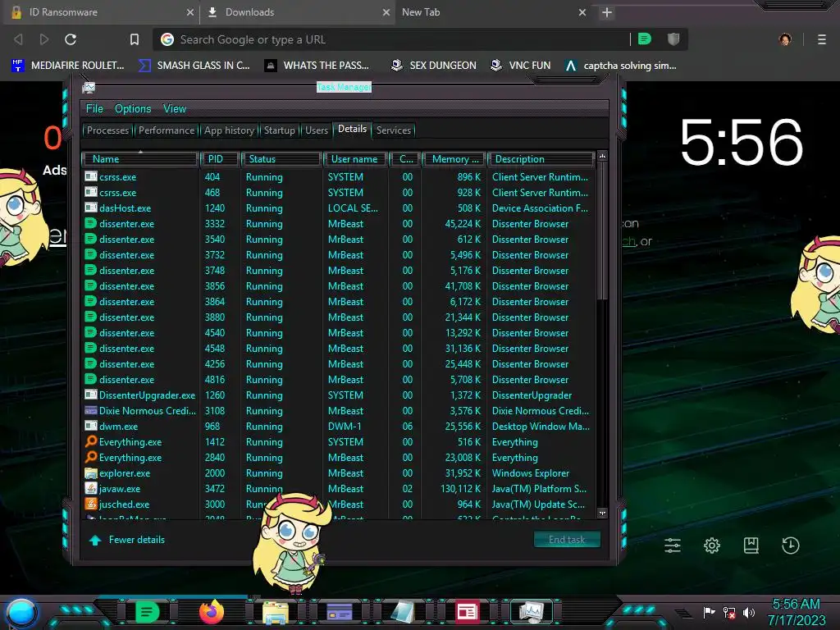Click the End task button
Image resolution: width=840 pixels, height=630 pixels.
point(567,540)
